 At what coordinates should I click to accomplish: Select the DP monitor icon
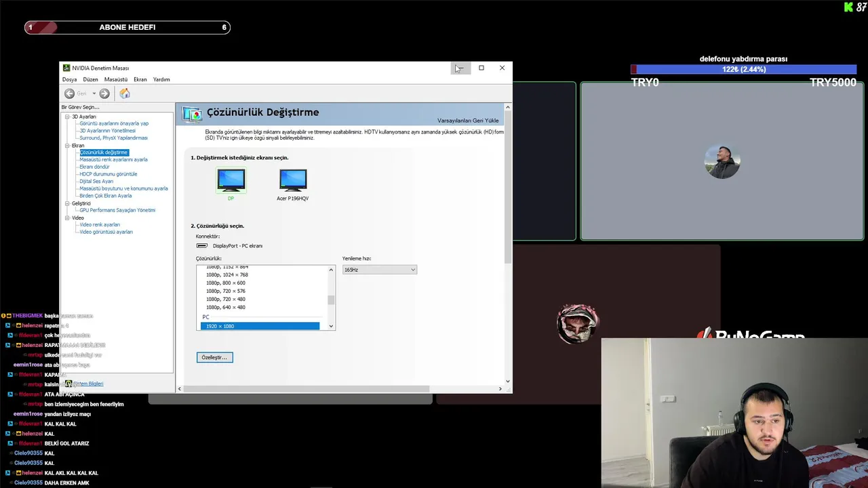click(x=231, y=180)
